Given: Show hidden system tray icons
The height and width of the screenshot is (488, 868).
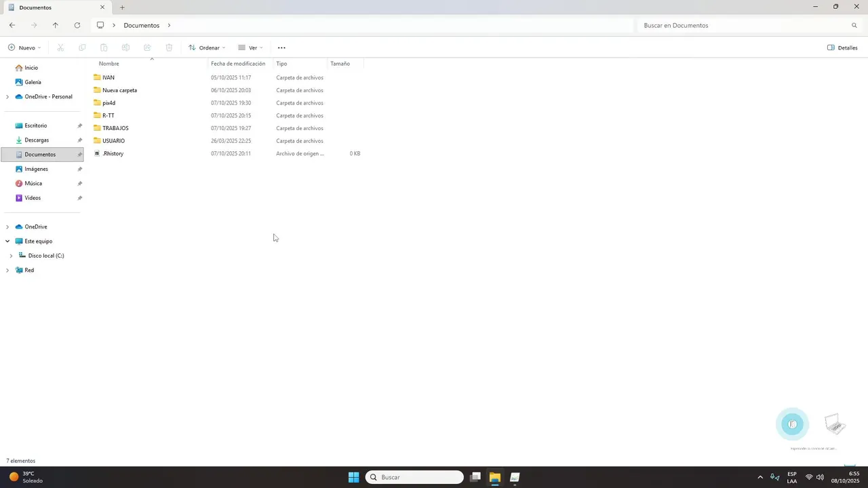Looking at the screenshot, I should [760, 477].
